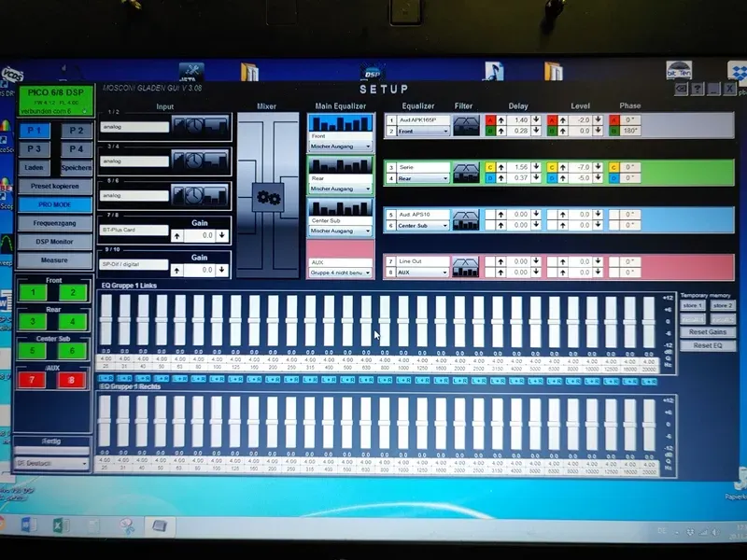Open the filter icon for Center Sub

[466, 220]
